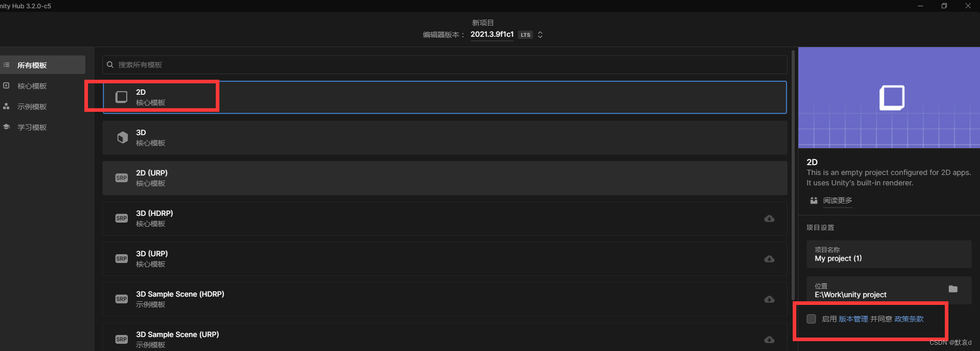
Task: Click the 示例模板 sidebar icon
Action: (x=6, y=106)
